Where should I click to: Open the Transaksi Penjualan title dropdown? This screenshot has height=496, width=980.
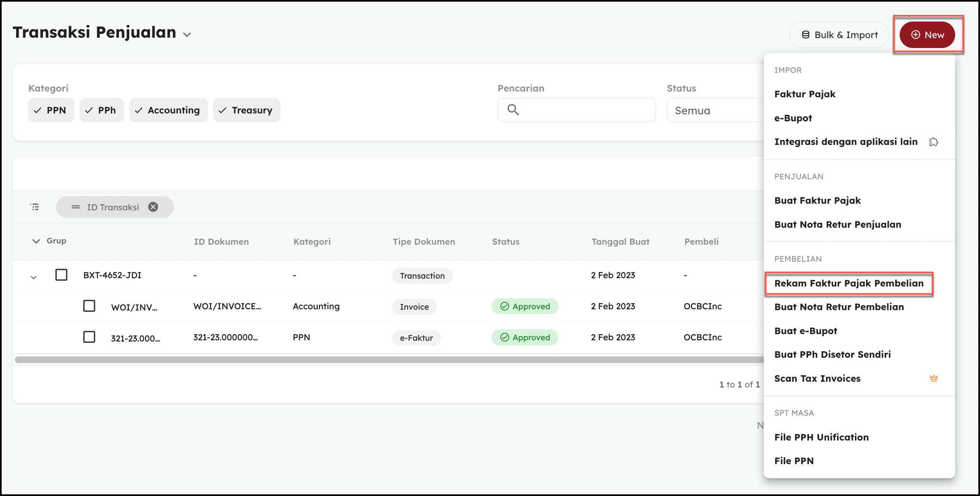point(187,35)
